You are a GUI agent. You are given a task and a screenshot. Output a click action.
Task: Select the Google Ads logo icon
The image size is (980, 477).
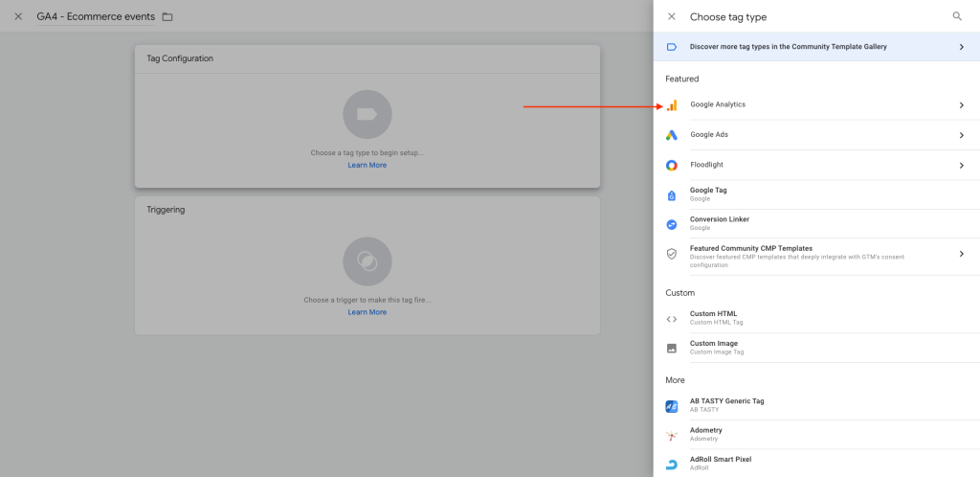pyautogui.click(x=672, y=135)
